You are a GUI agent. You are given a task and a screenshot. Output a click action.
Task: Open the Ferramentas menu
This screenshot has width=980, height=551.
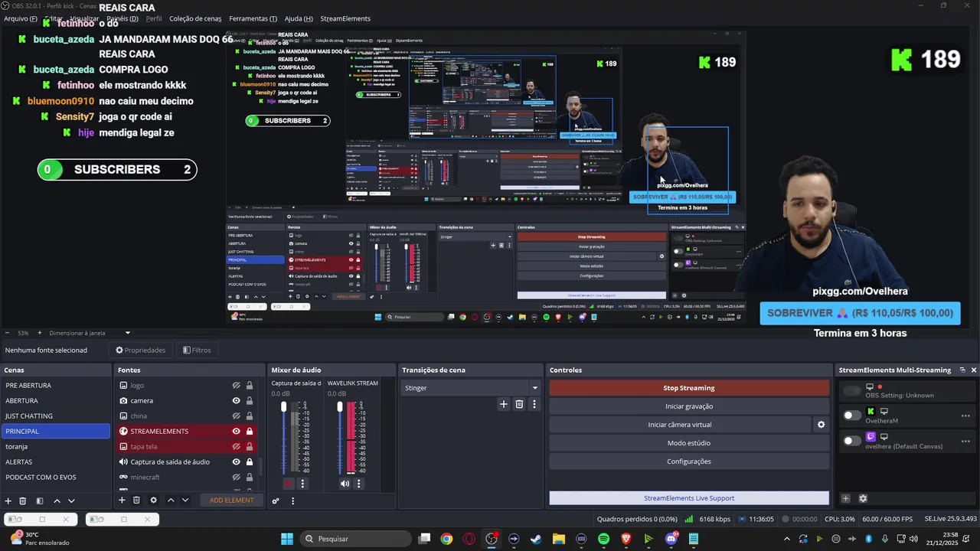253,18
